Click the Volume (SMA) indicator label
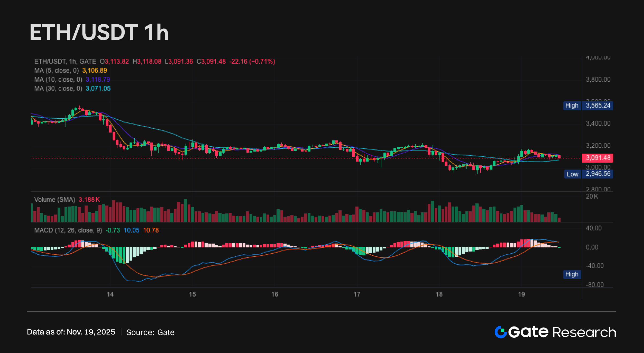This screenshot has height=353, width=644. pos(55,200)
